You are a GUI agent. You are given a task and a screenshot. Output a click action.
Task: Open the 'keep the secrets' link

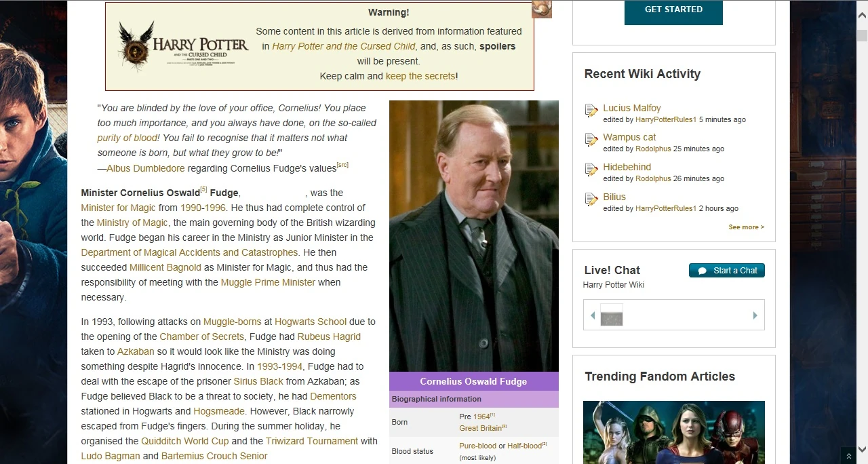tap(420, 76)
